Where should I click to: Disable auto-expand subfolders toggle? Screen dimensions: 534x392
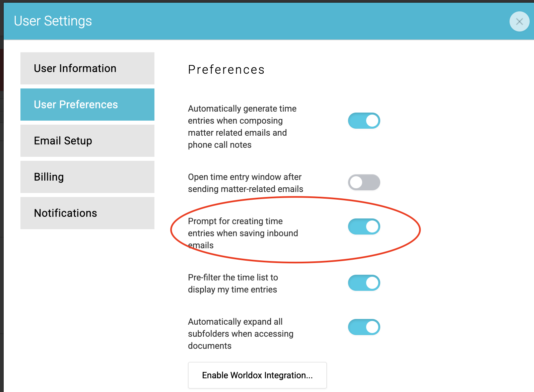(x=364, y=327)
